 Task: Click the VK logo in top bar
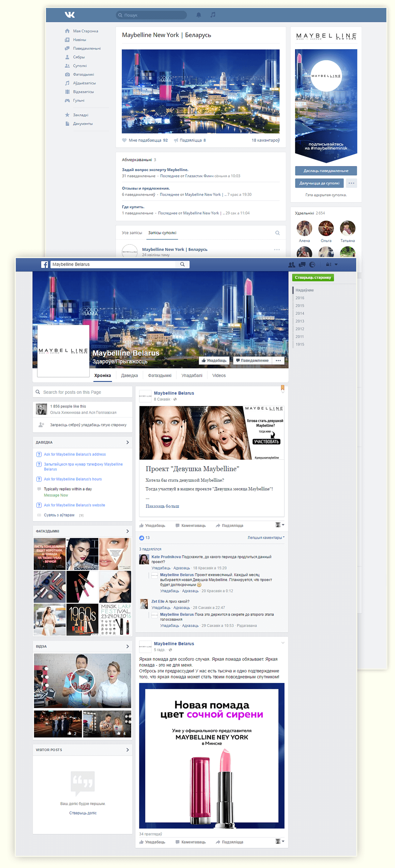[70, 15]
